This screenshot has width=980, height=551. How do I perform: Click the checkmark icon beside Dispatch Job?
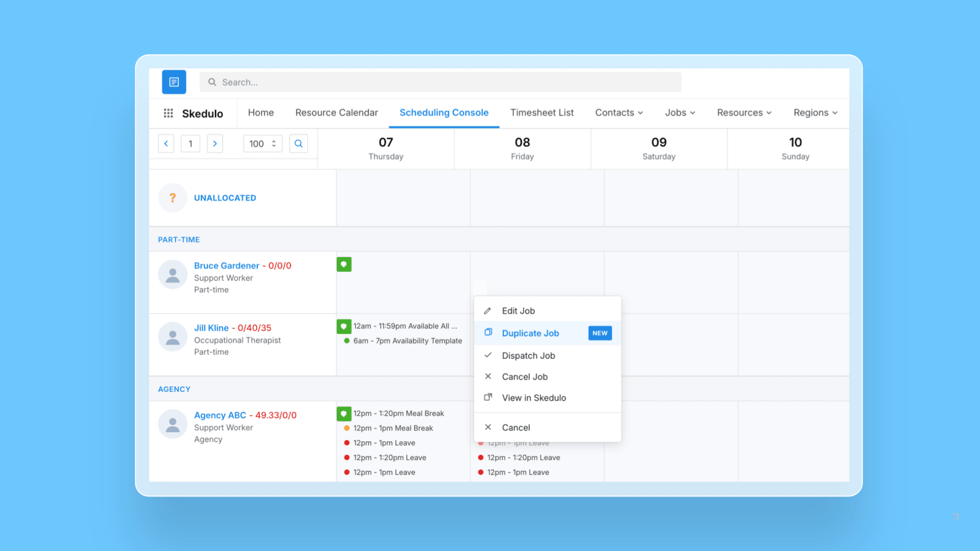pyautogui.click(x=488, y=355)
